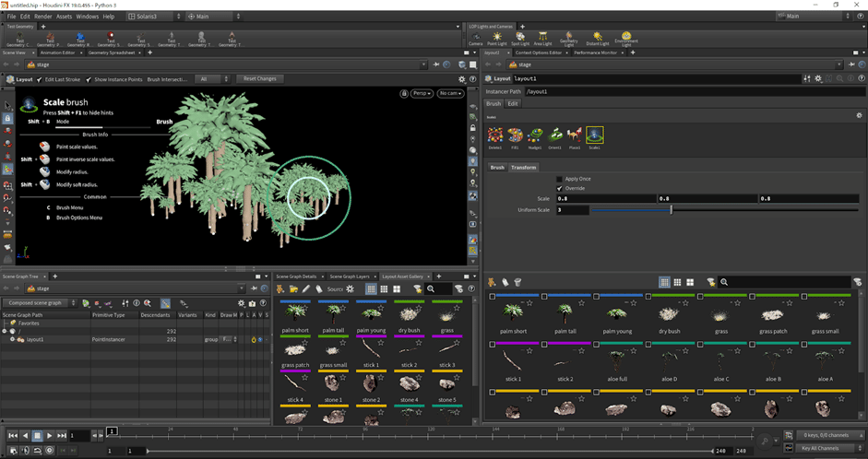Select the Nudge brush icon

(x=535, y=136)
